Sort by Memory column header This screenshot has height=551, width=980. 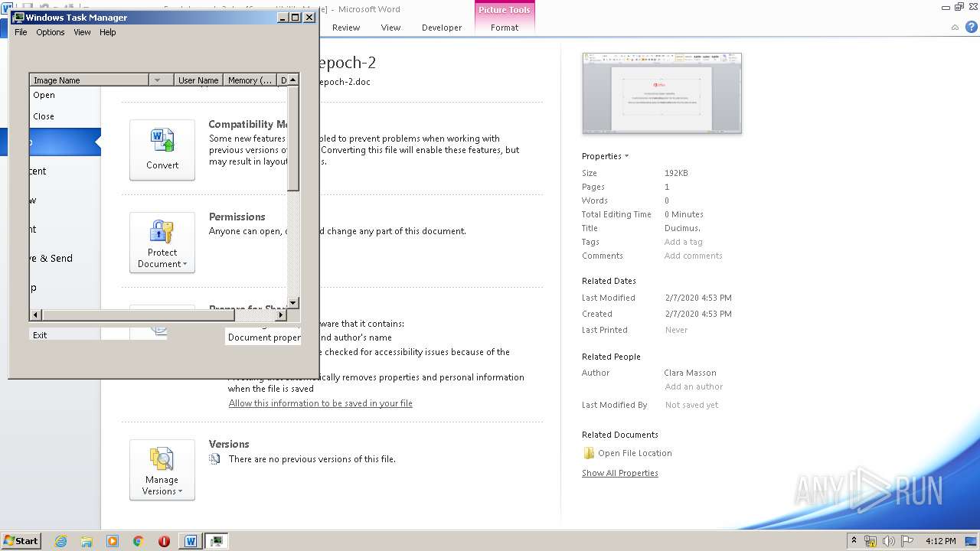pyautogui.click(x=250, y=80)
